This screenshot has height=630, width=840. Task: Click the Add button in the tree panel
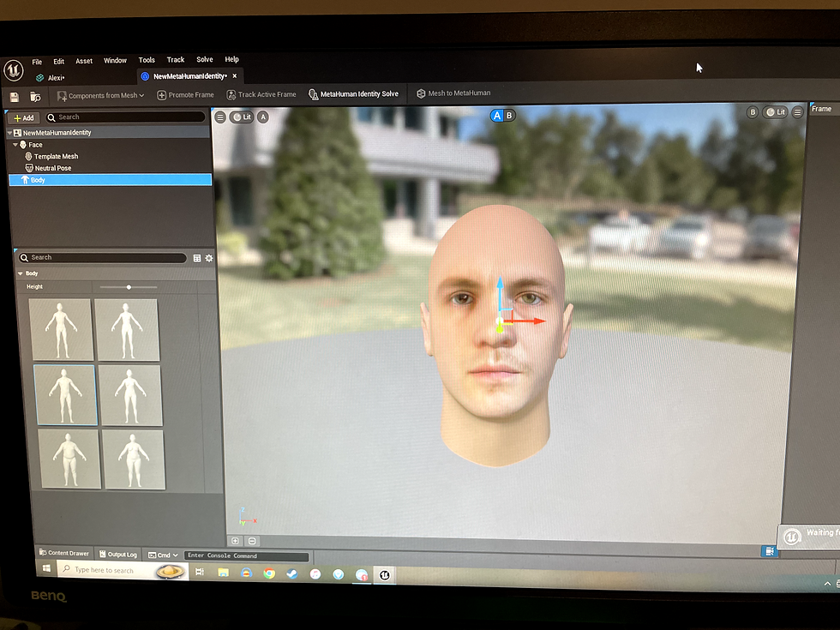click(24, 118)
